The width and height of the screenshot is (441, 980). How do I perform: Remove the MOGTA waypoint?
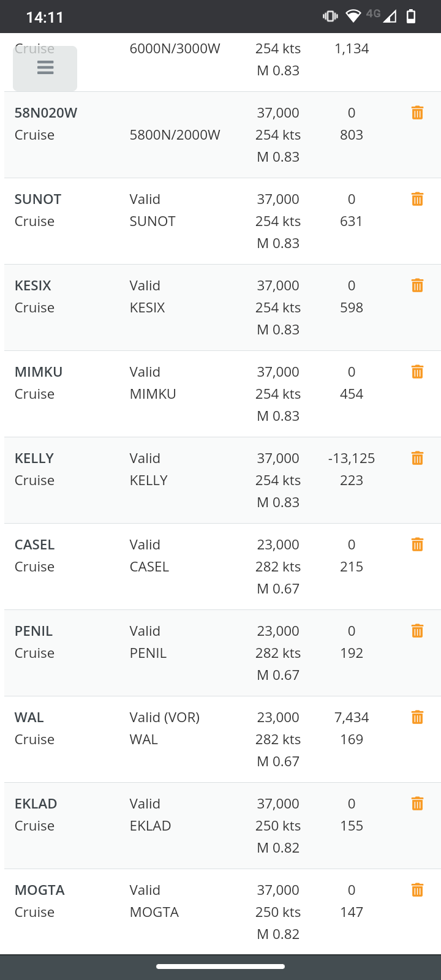[x=417, y=890]
